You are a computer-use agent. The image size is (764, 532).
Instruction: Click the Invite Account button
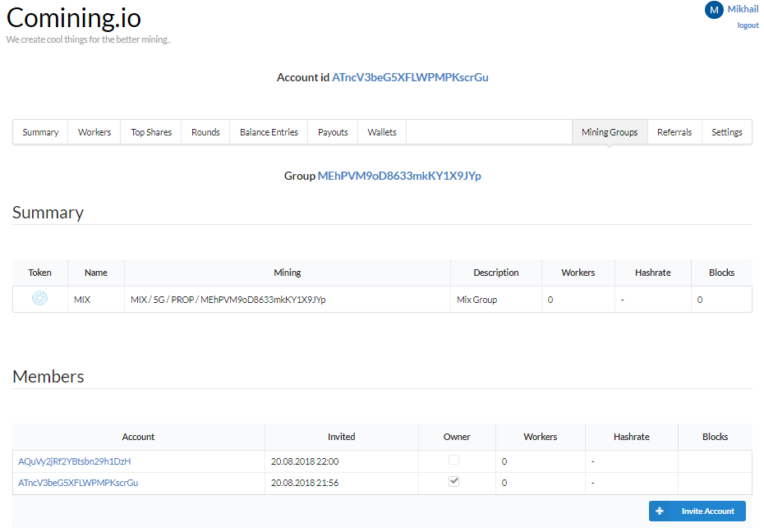[697, 511]
